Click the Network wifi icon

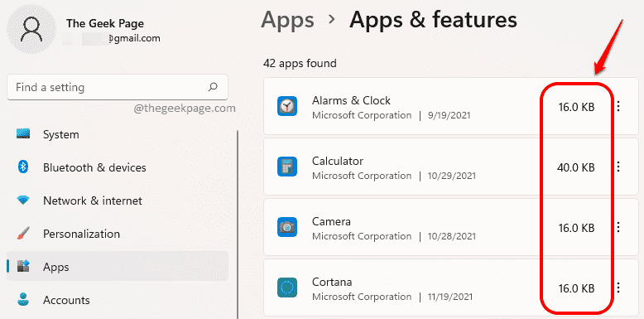click(23, 201)
